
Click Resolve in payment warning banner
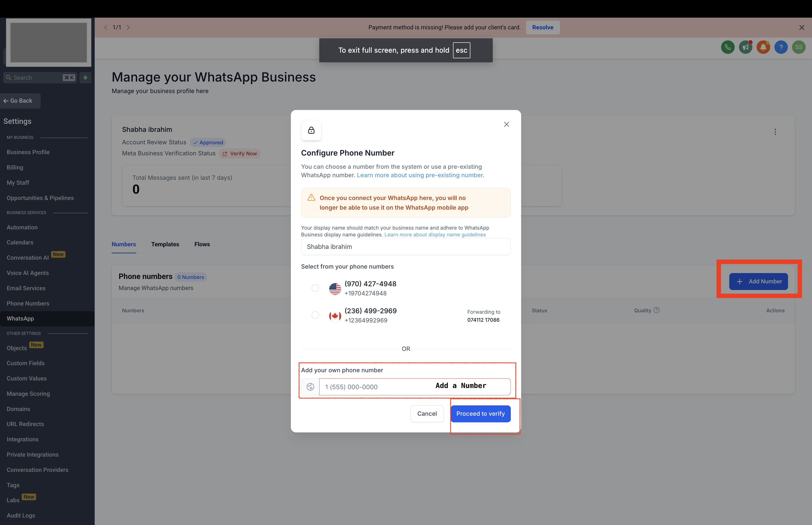[543, 27]
